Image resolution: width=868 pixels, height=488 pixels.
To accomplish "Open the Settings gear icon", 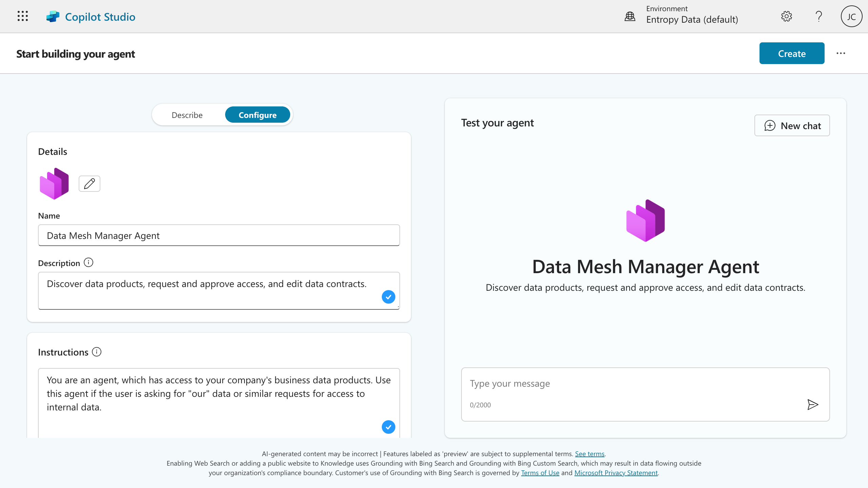I will coord(787,16).
